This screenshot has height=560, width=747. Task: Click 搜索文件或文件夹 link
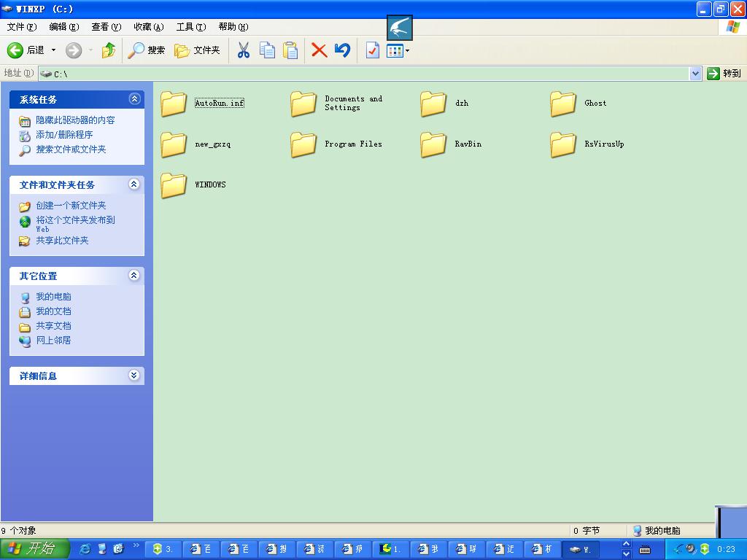click(71, 149)
